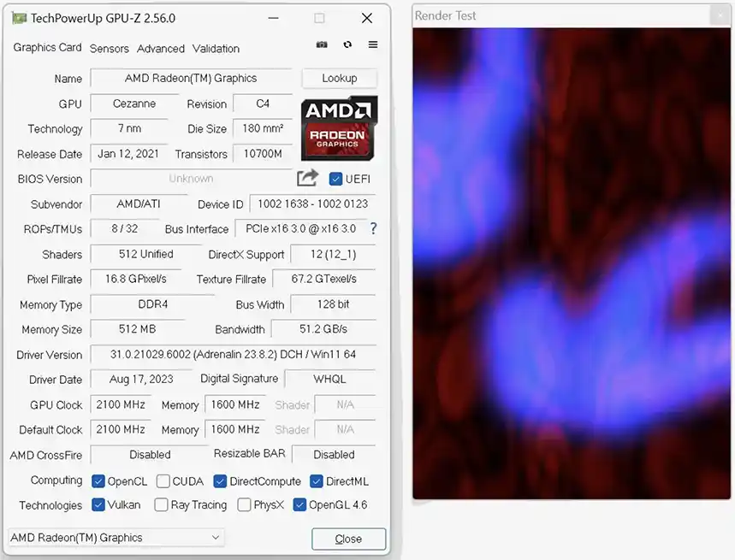This screenshot has height=560, width=735.
Task: Click the Close button at bottom
Action: pyautogui.click(x=348, y=539)
